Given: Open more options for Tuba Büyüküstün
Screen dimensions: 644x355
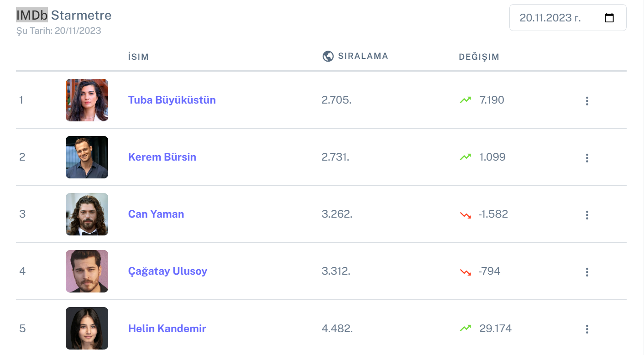Looking at the screenshot, I should pos(587,101).
